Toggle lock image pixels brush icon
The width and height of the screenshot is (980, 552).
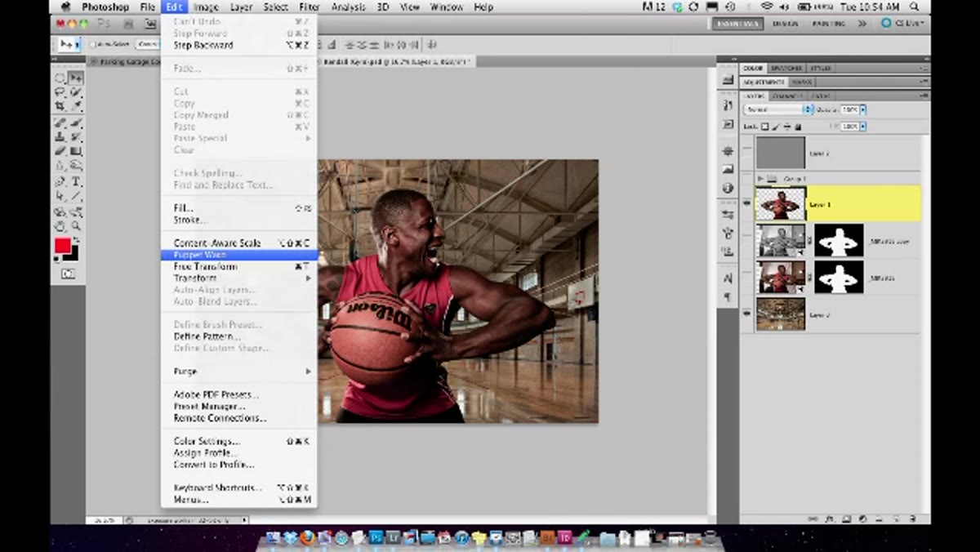pyautogui.click(x=776, y=127)
